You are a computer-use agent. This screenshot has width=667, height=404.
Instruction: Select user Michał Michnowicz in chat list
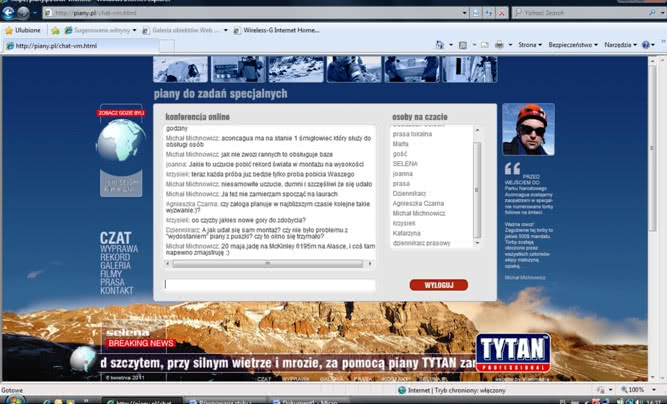point(419,213)
